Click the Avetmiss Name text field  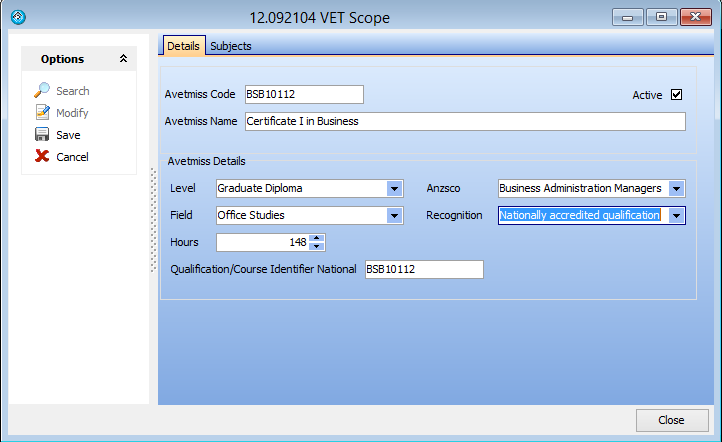pyautogui.click(x=464, y=121)
